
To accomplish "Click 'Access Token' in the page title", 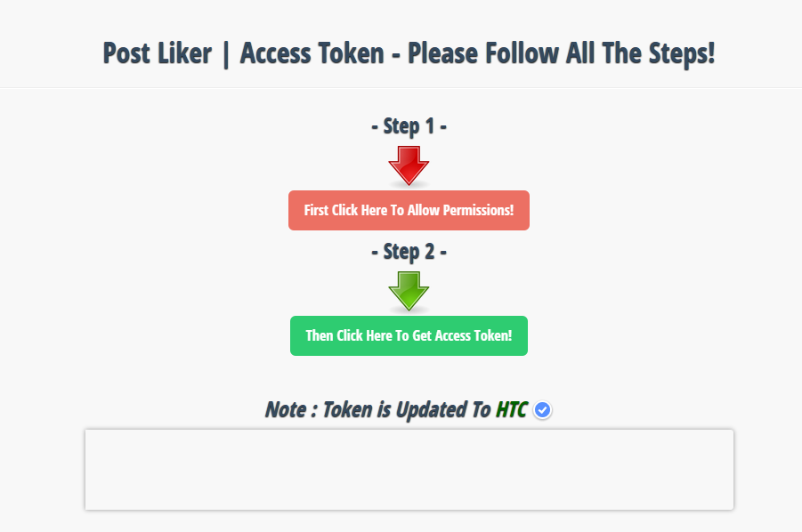I will point(312,53).
